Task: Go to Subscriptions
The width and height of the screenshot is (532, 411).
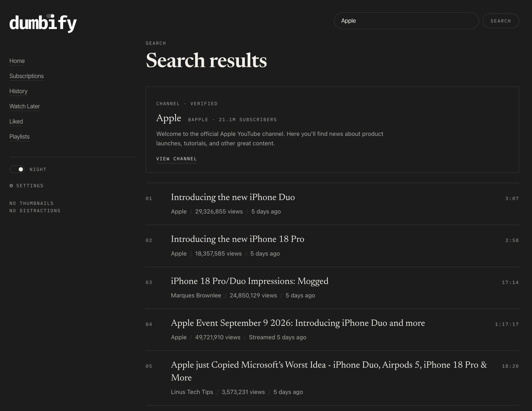Action: [x=26, y=76]
